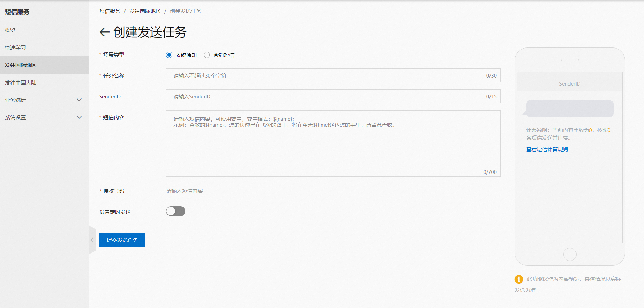Click the 业务统计 sidebar item label
Viewport: 644px width, 308px height.
(15, 100)
